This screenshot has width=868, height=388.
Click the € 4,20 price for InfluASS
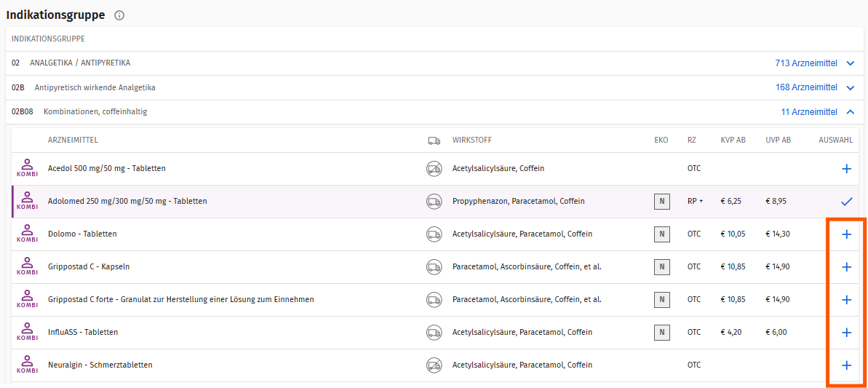point(730,332)
